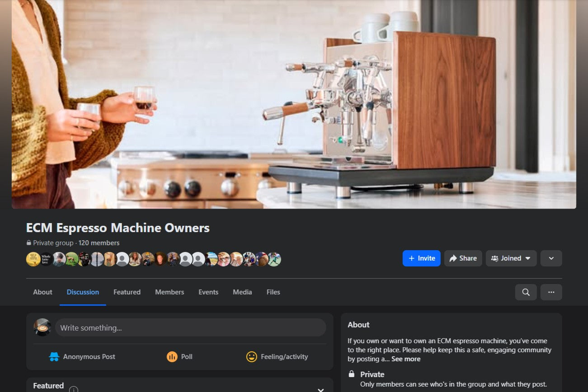Open the Files tab
Viewport: 588px width, 392px height.
[x=273, y=292]
